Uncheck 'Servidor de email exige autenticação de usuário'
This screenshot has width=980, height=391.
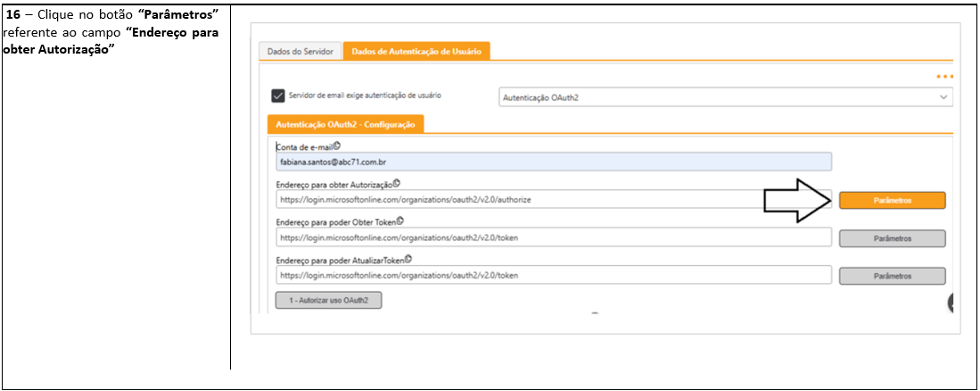coord(278,96)
